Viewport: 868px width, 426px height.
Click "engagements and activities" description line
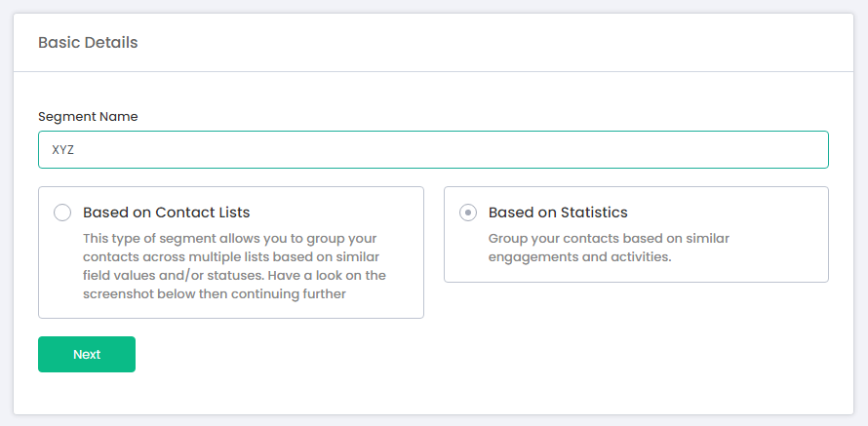(581, 257)
